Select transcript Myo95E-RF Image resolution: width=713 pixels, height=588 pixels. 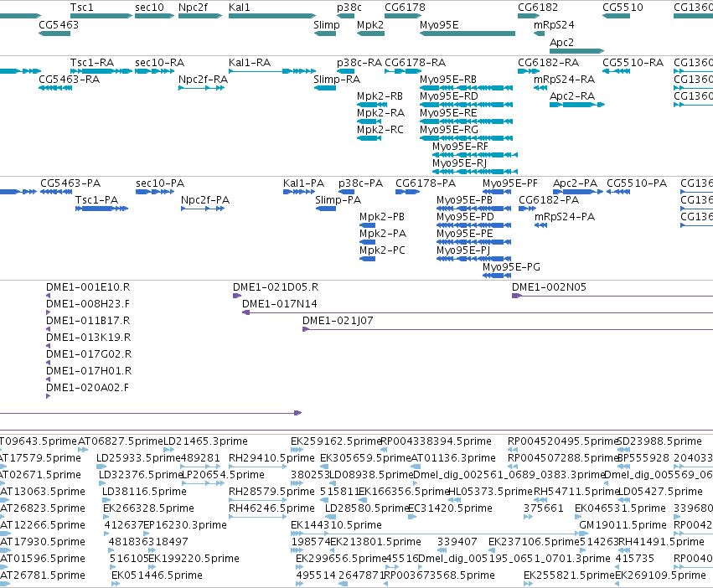tap(460, 147)
